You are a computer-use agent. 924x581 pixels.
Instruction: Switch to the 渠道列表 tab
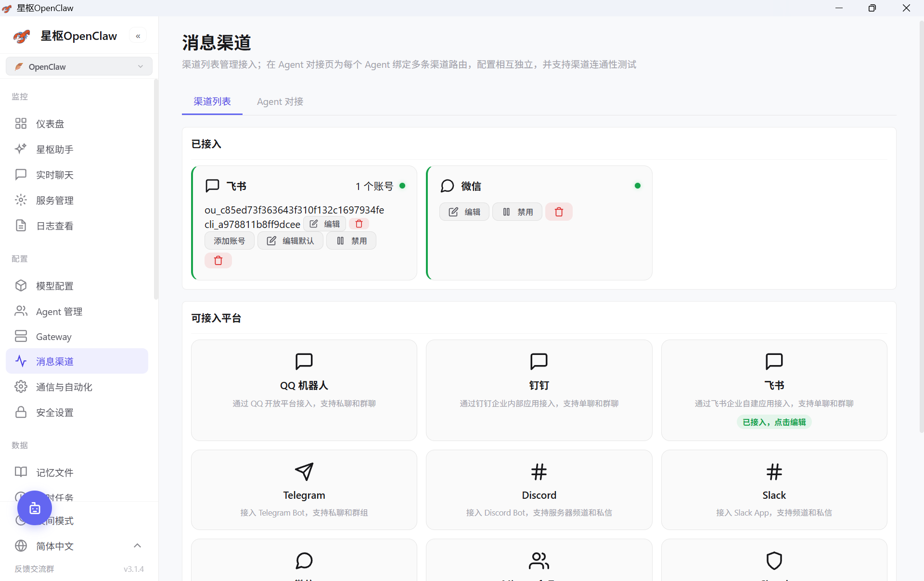[212, 101]
